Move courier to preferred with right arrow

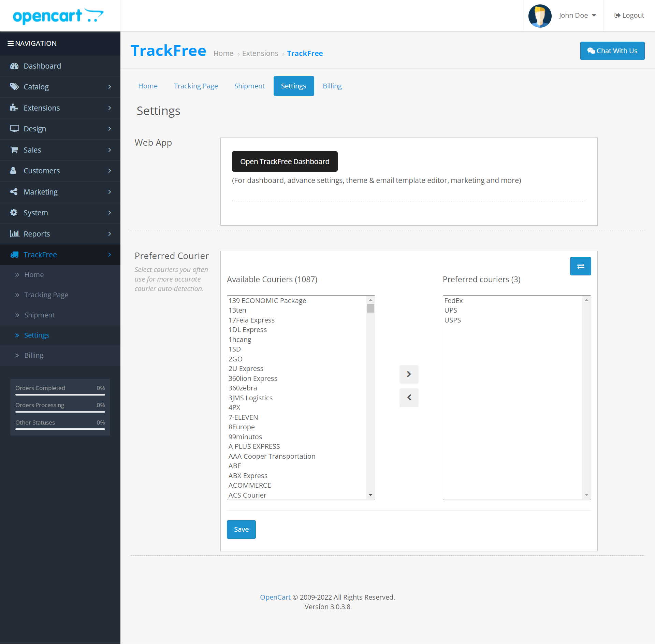pyautogui.click(x=409, y=374)
